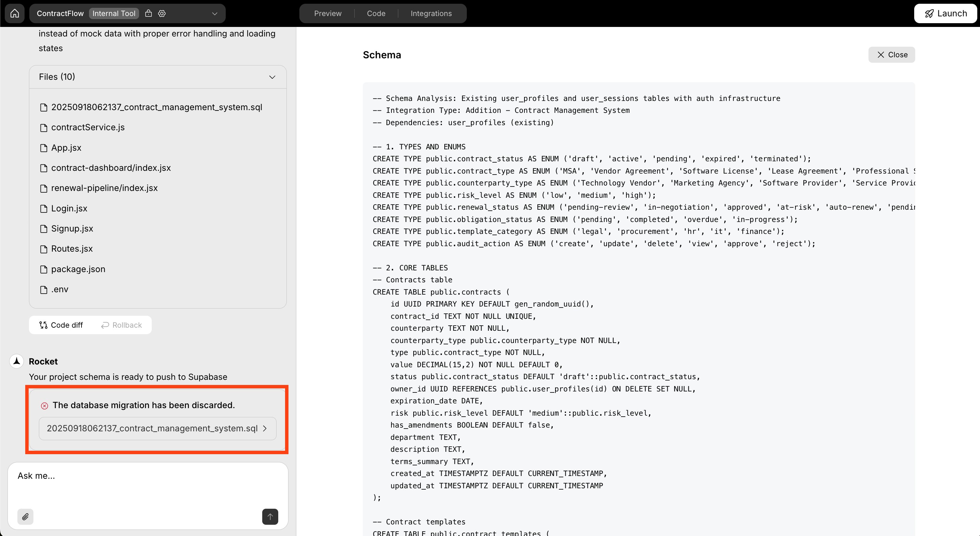Expand the contract_management_system.sql migration entry
Image resolution: width=980 pixels, height=536 pixels.
[265, 428]
